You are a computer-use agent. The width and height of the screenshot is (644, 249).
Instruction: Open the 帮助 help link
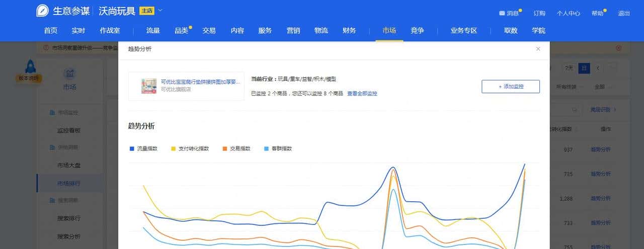click(597, 13)
